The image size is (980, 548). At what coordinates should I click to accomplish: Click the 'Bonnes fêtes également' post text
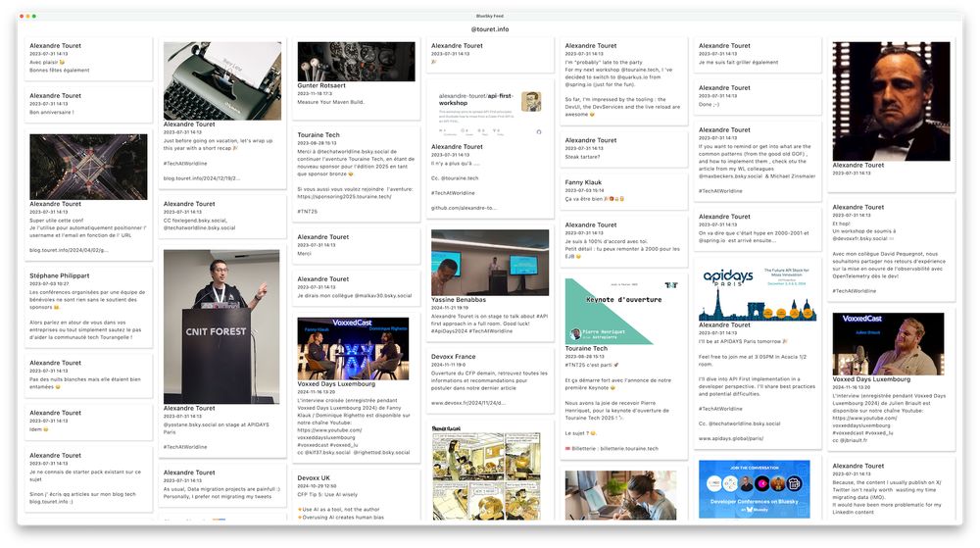click(x=60, y=70)
